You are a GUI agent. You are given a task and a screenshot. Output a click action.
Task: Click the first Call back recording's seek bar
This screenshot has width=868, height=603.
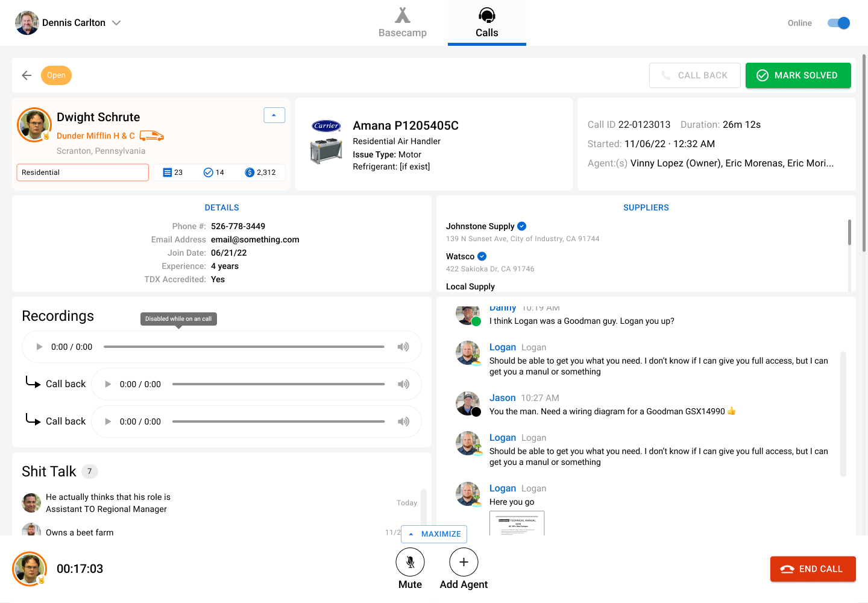tap(278, 384)
